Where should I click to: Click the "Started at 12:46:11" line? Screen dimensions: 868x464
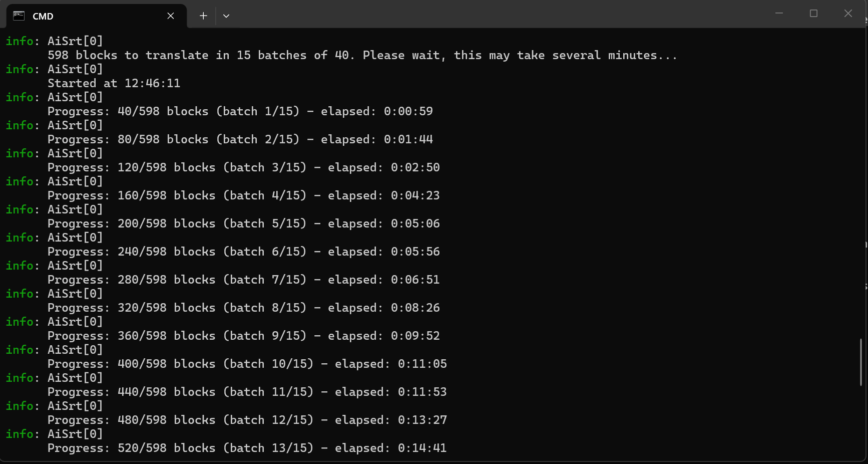pyautogui.click(x=114, y=83)
